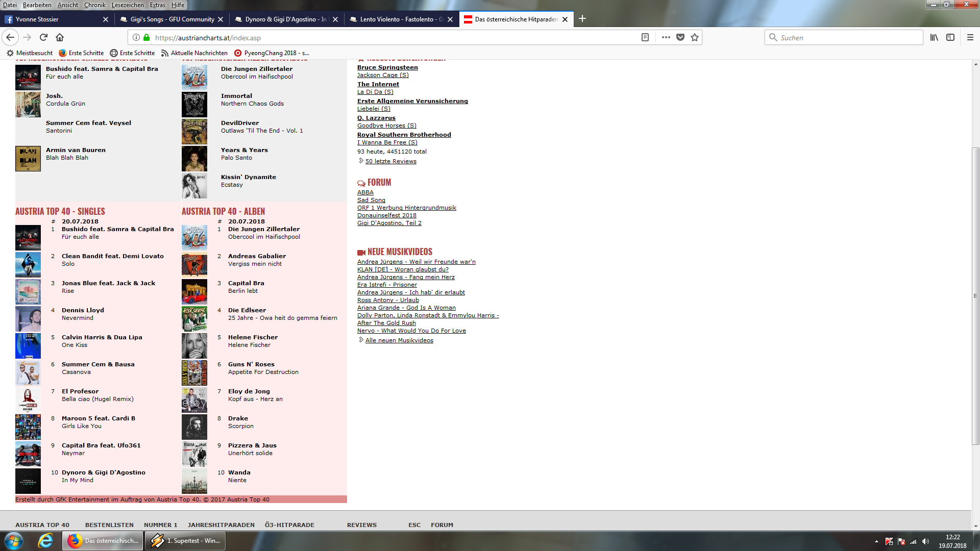980x551 pixels.
Task: Open Helene Fischer album cover thumbnail
Action: (x=194, y=345)
